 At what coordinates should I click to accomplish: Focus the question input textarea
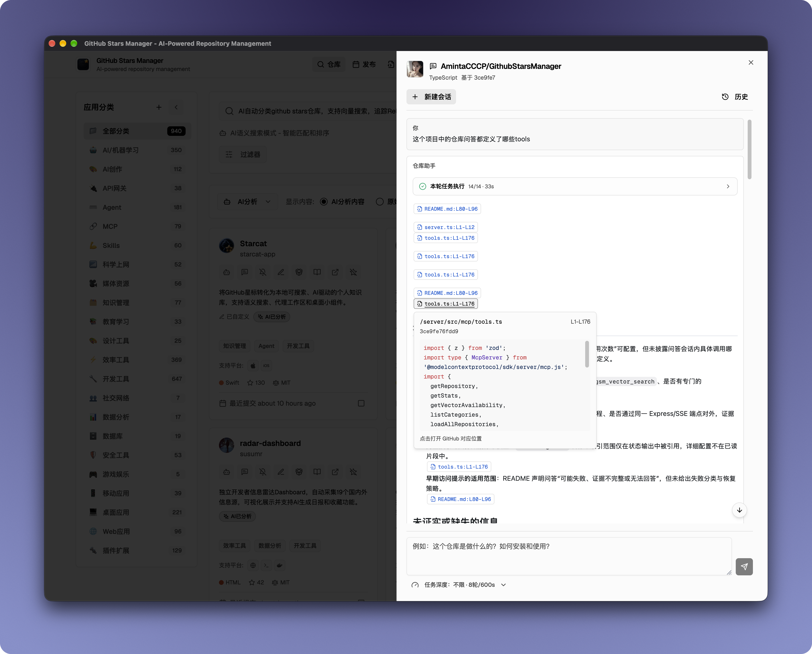(569, 556)
